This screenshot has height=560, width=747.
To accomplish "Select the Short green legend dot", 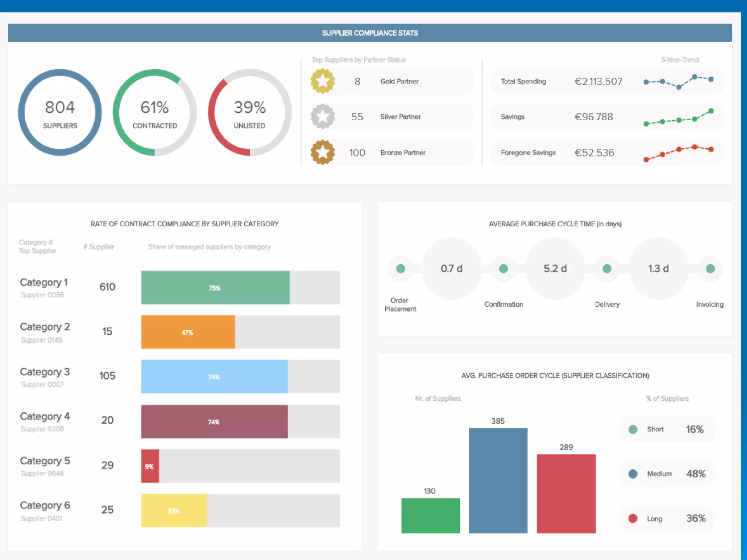I will [x=633, y=429].
